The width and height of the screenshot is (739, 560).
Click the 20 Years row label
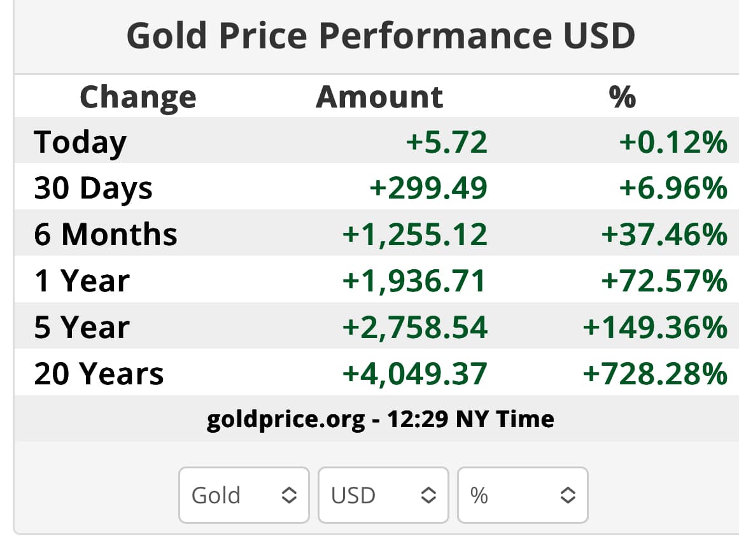(99, 373)
